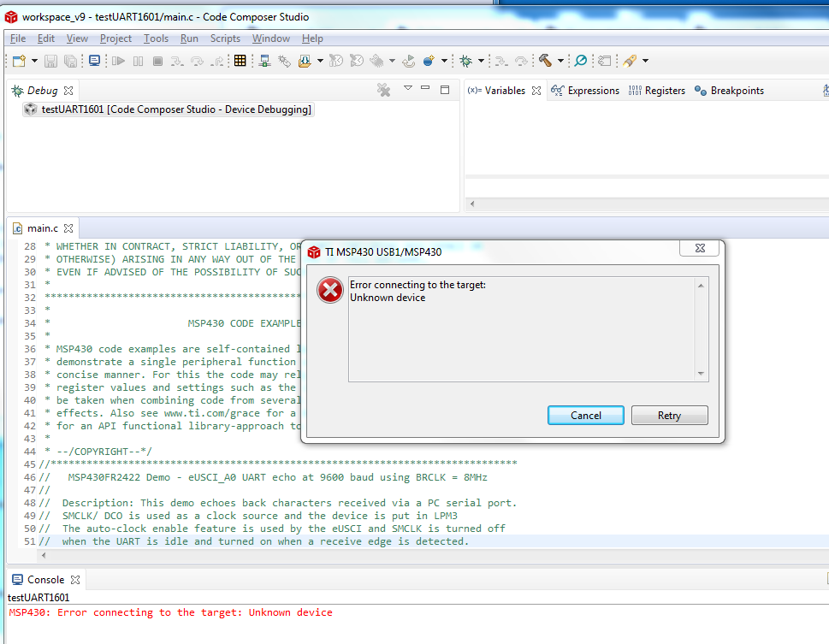Click the blue ball new target icon
The image size is (829, 644).
pyautogui.click(x=429, y=61)
